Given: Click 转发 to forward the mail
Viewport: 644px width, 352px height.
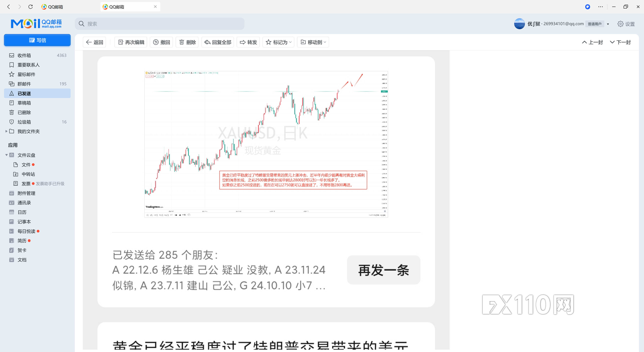Looking at the screenshot, I should [248, 42].
